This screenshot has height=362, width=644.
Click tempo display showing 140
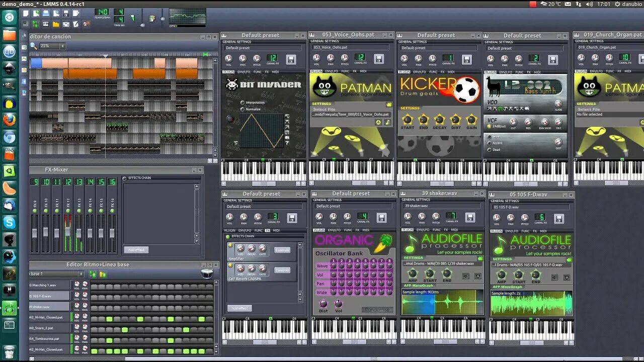point(102,12)
